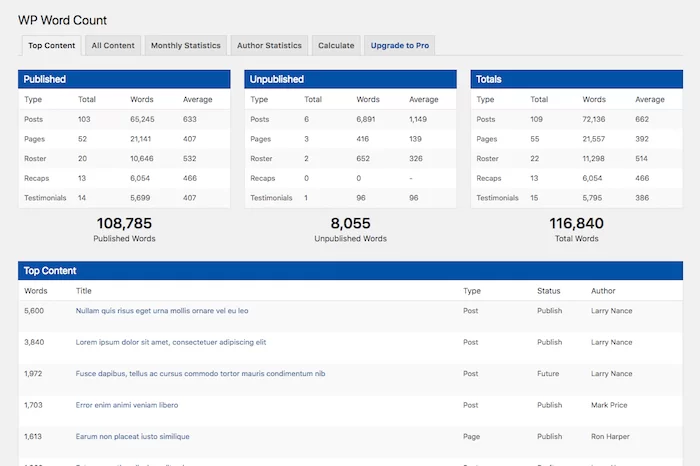Click author Mark Price in Top Content table
Viewport: 700px width, 466px height.
[x=611, y=405]
